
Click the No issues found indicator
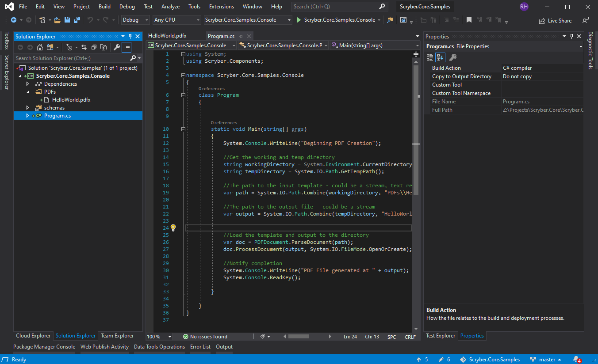click(x=205, y=337)
